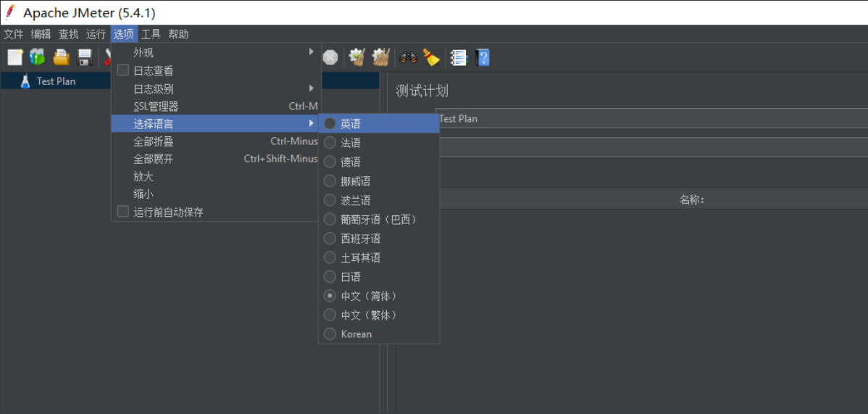The image size is (868, 414).
Task: Choose 全部折叠 from the menu
Action: coord(216,141)
